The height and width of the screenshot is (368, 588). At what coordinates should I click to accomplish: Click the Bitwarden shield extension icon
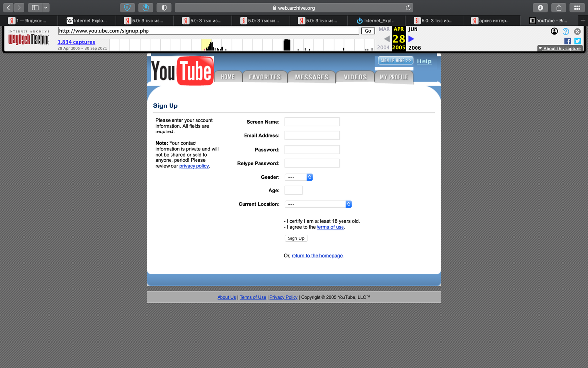click(127, 8)
